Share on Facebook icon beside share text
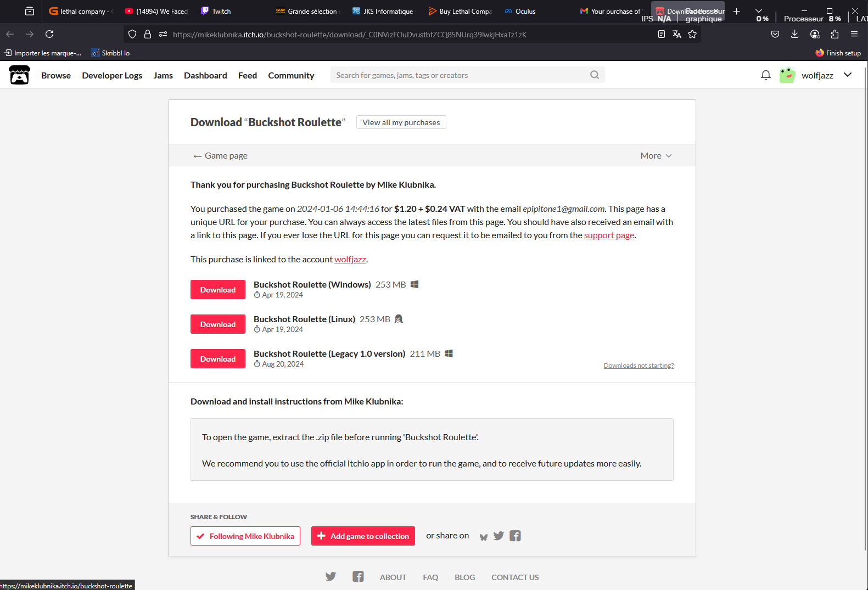Image resolution: width=868 pixels, height=590 pixels. coord(515,536)
